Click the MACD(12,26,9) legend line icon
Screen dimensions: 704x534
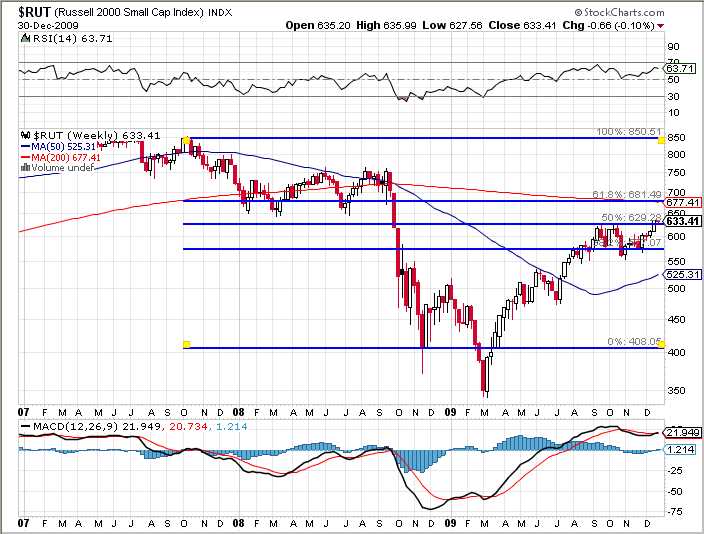tap(24, 428)
